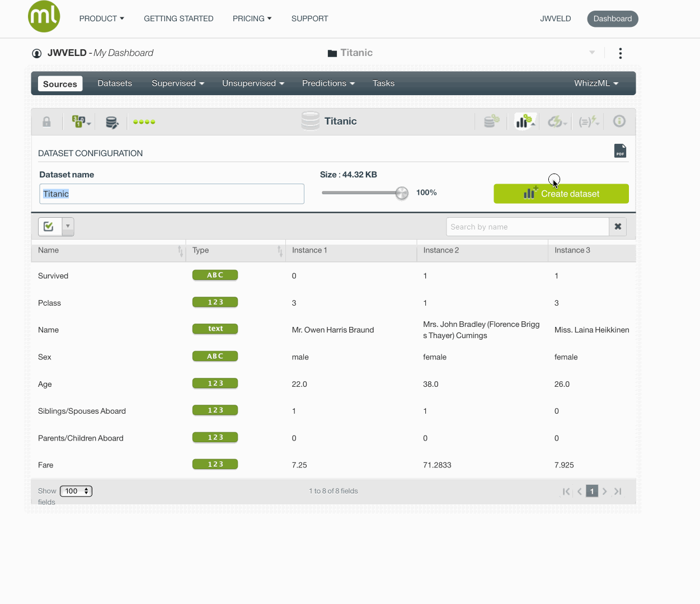Click the dataset size slider handle
This screenshot has height=604, width=700.
402,193
